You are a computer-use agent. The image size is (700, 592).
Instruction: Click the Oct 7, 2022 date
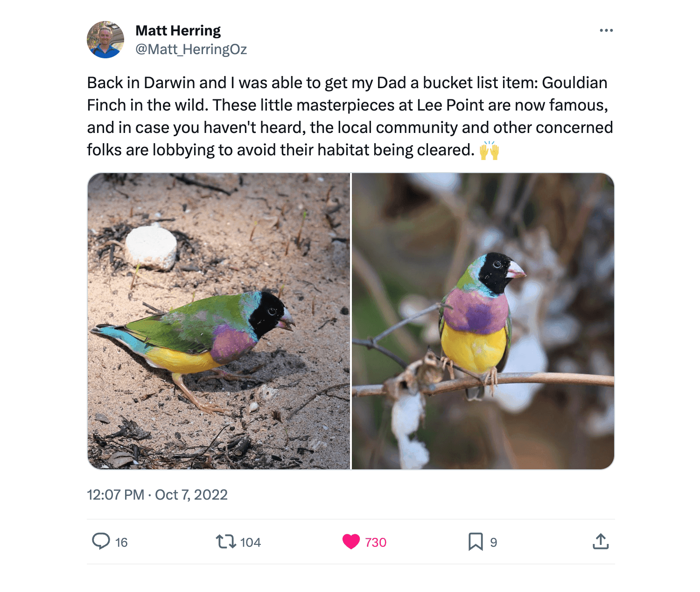pyautogui.click(x=191, y=494)
